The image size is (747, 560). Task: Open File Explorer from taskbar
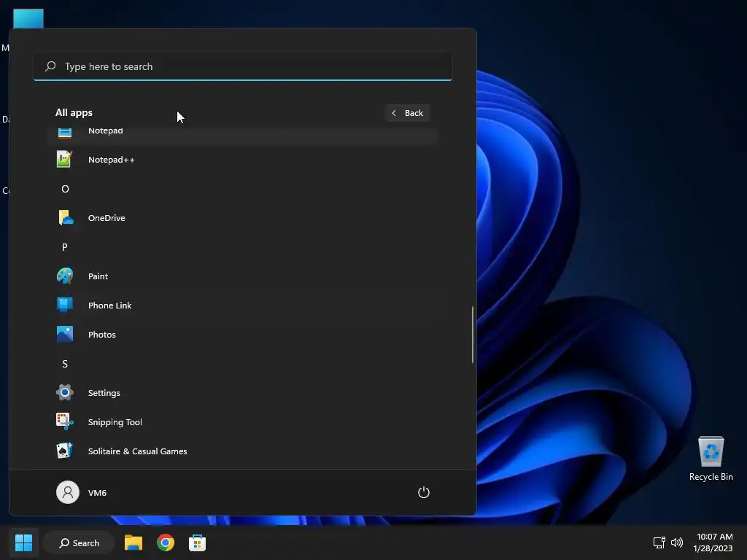click(133, 542)
